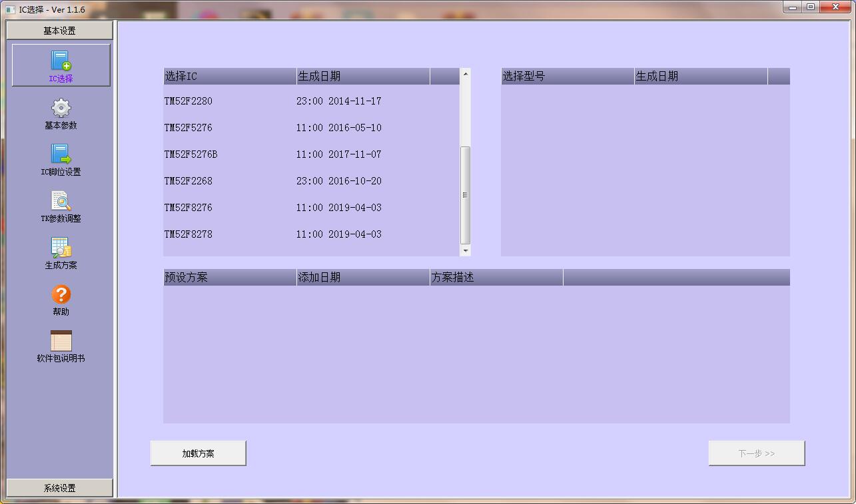Select TM52F2268 row
Viewport: 856px width, 504px height.
click(311, 181)
